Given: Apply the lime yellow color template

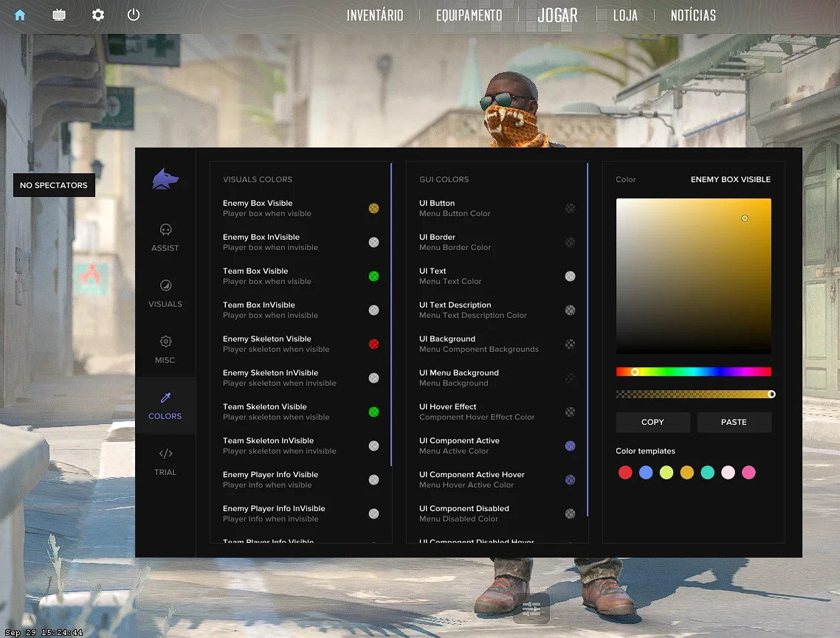Looking at the screenshot, I should point(667,473).
